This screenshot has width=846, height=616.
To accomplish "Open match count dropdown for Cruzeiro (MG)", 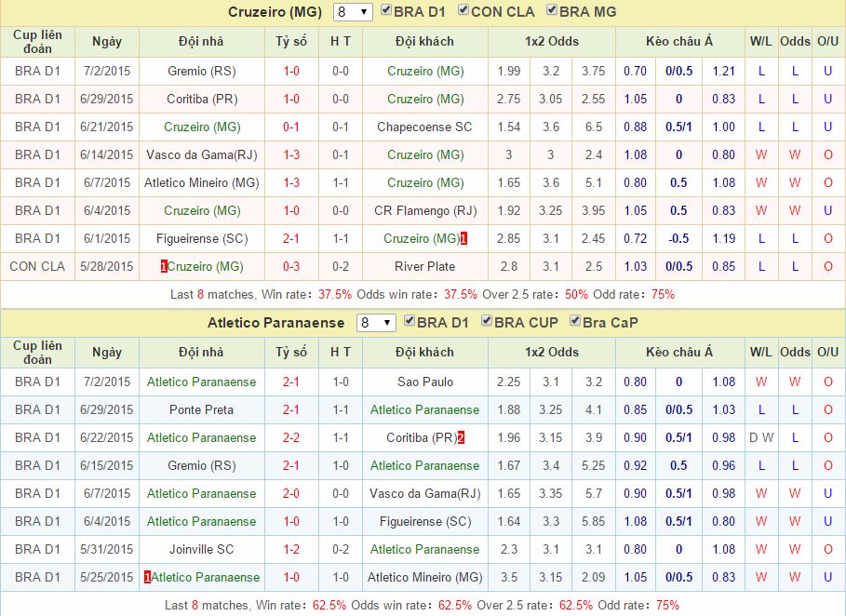I will coord(353,12).
